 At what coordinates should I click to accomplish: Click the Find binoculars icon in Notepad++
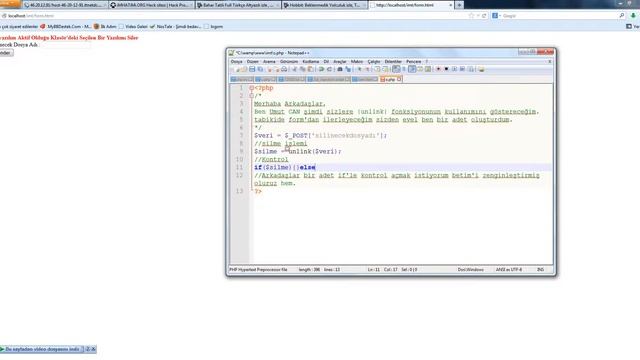coord(340,69)
